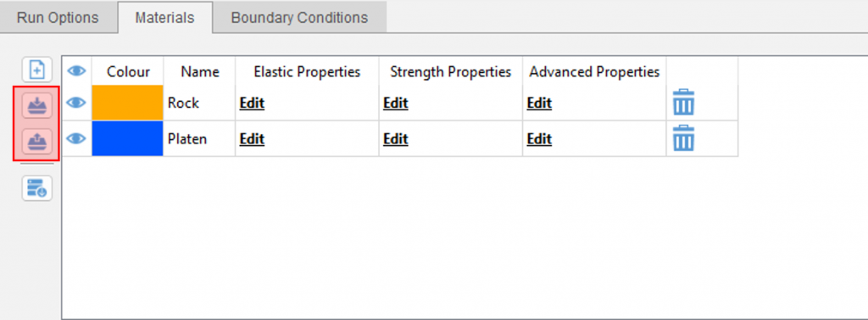868x320 pixels.
Task: Edit Advanced Properties for Platen
Action: click(539, 139)
